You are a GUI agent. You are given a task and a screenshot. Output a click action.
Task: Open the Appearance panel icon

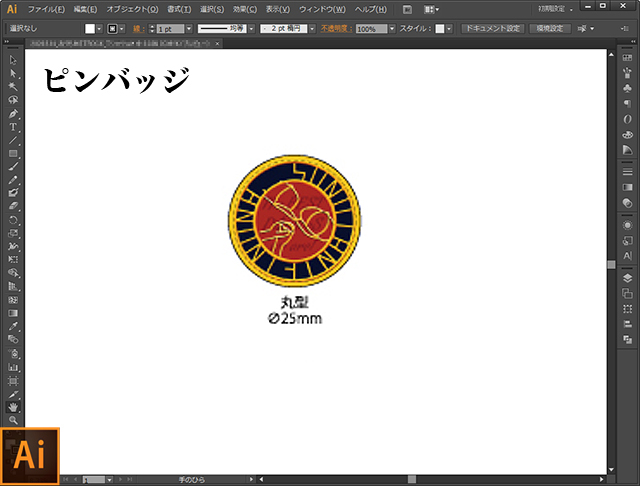pyautogui.click(x=627, y=225)
